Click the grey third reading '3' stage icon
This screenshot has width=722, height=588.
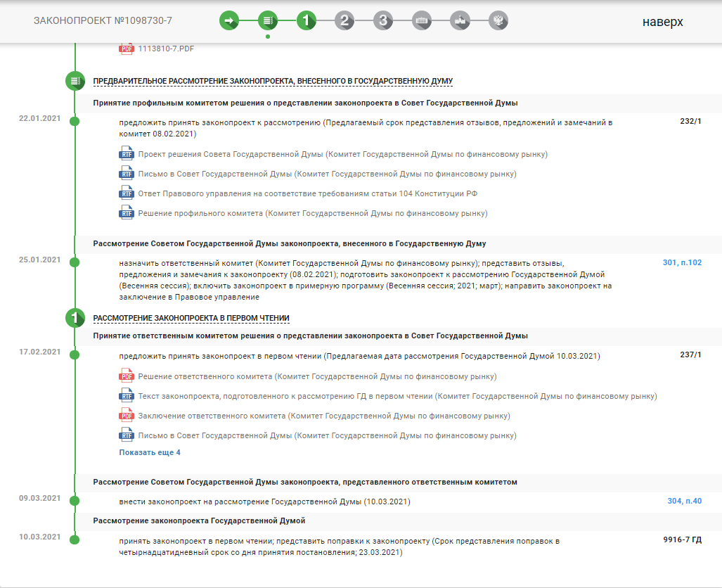[x=382, y=20]
